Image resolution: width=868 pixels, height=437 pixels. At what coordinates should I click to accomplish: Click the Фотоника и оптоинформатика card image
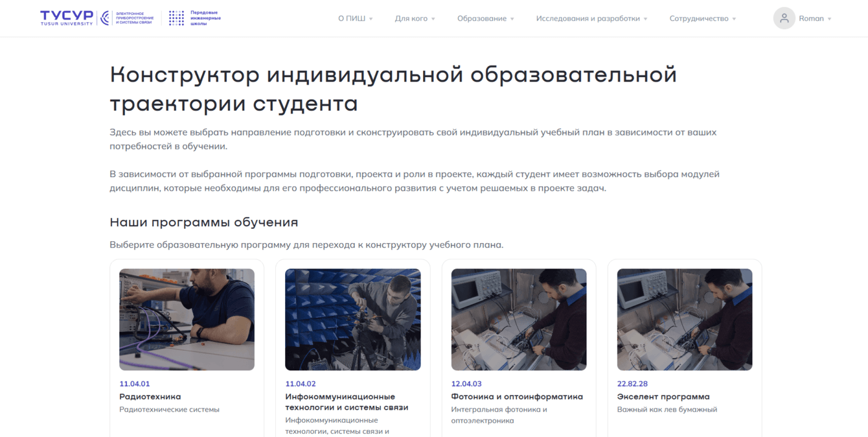[x=519, y=320]
